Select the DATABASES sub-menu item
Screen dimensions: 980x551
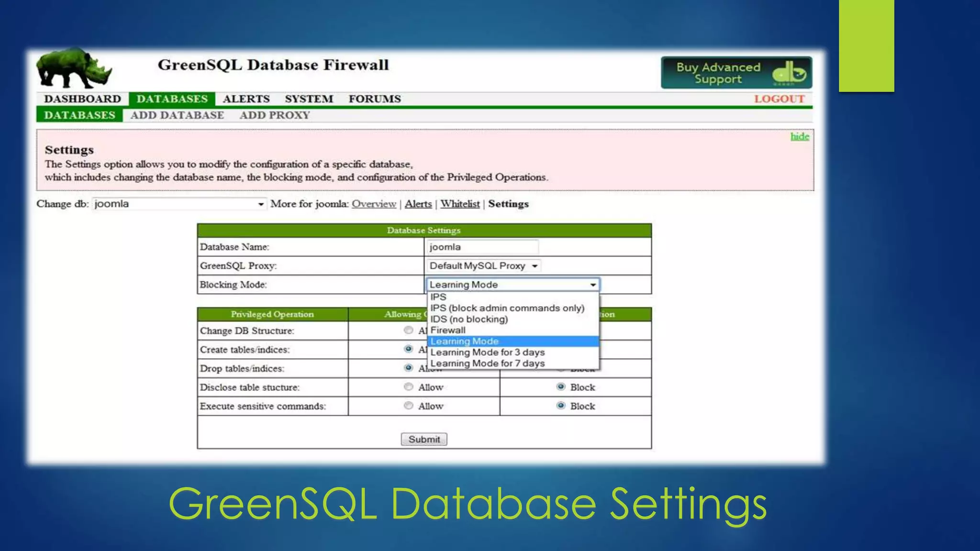[79, 115]
